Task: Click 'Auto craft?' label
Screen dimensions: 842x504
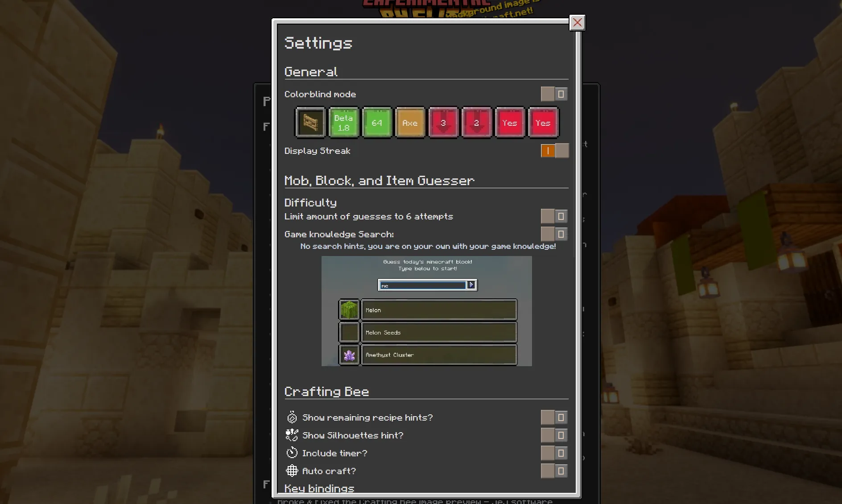Action: click(x=329, y=471)
